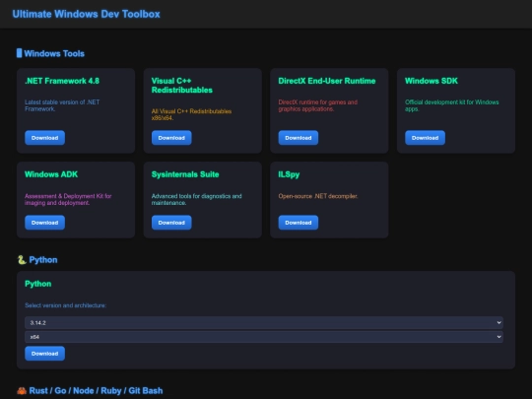Click the Windows Tools heading text
Image resolution: width=532 pixels, height=399 pixels.
coord(54,53)
